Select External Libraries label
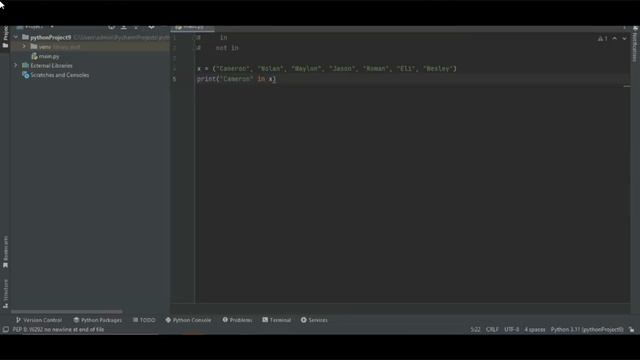The height and width of the screenshot is (360, 640). 51,65
